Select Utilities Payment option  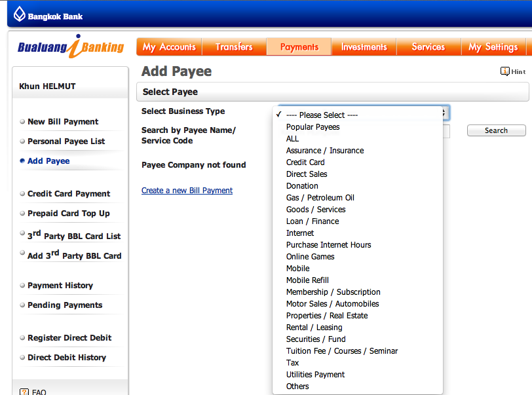pos(358,375)
